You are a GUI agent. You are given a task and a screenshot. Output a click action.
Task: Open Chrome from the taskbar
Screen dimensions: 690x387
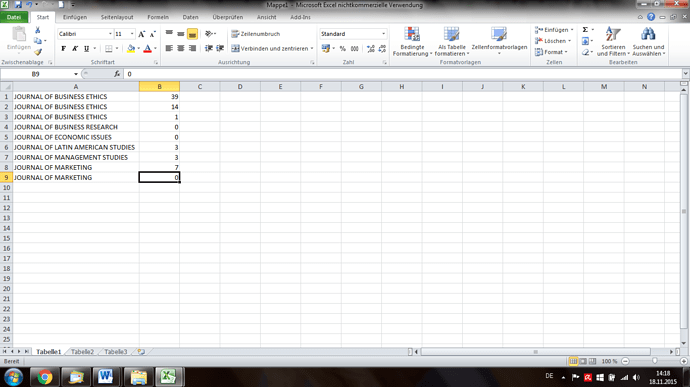tap(44, 377)
